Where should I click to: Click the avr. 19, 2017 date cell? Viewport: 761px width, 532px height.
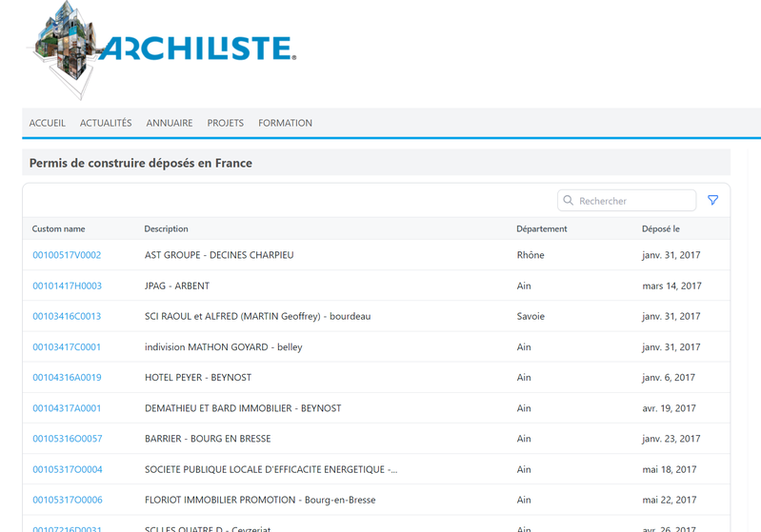coord(669,408)
